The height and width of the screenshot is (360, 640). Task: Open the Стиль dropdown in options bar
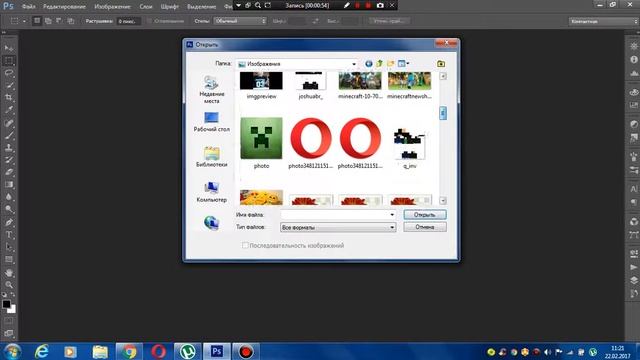240,21
